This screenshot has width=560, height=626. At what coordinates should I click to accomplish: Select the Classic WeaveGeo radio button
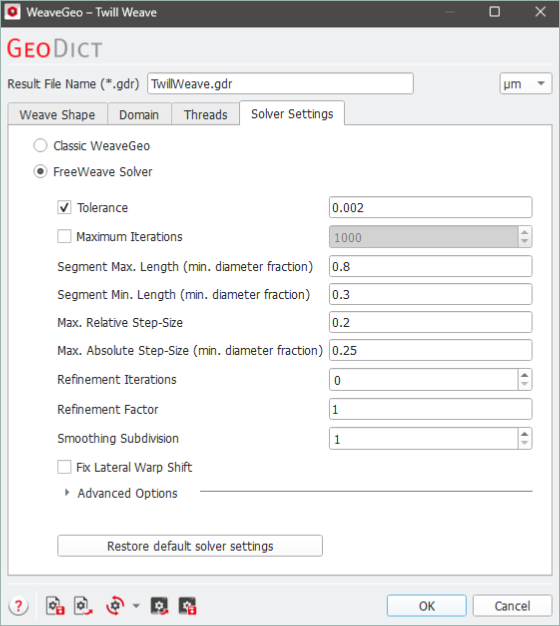(x=40, y=146)
